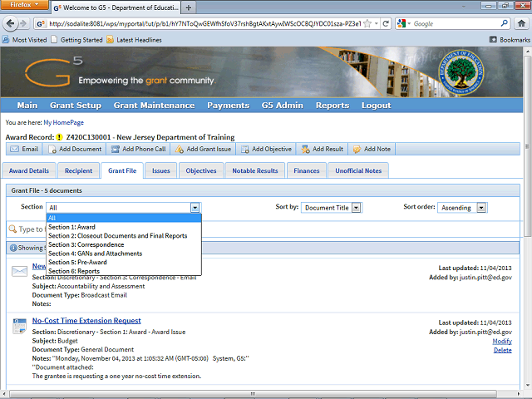Click the Add Grant Issue warning icon
The image size is (532, 399).
coord(180,149)
